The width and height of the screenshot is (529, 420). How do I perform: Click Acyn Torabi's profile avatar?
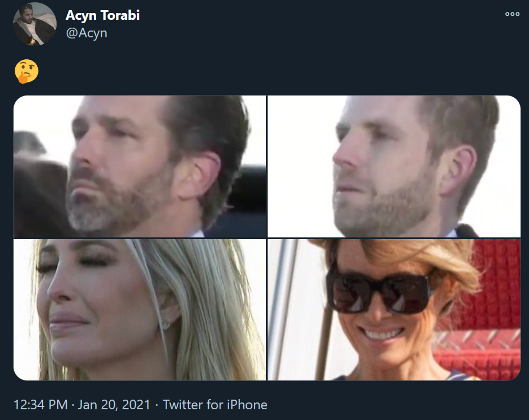click(x=35, y=24)
